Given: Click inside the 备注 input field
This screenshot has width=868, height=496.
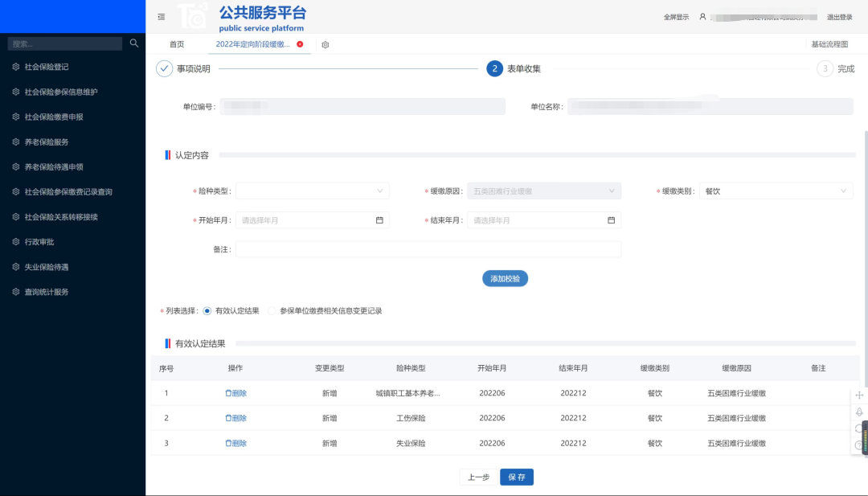Looking at the screenshot, I should [x=428, y=248].
